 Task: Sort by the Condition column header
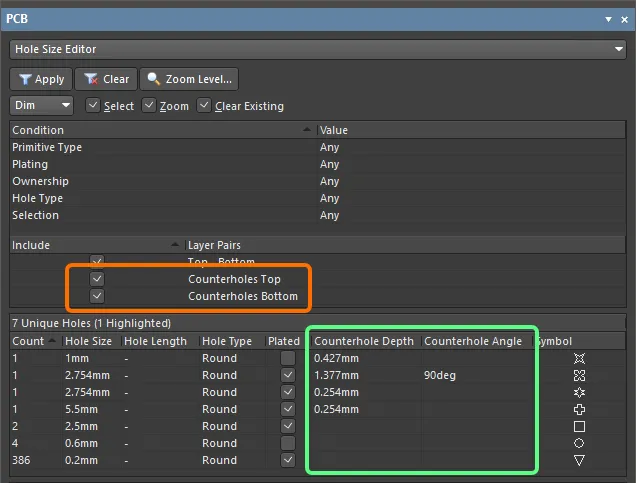pos(163,130)
